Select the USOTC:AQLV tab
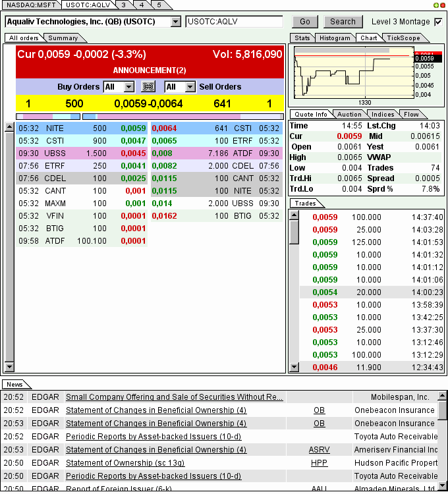 tap(88, 5)
